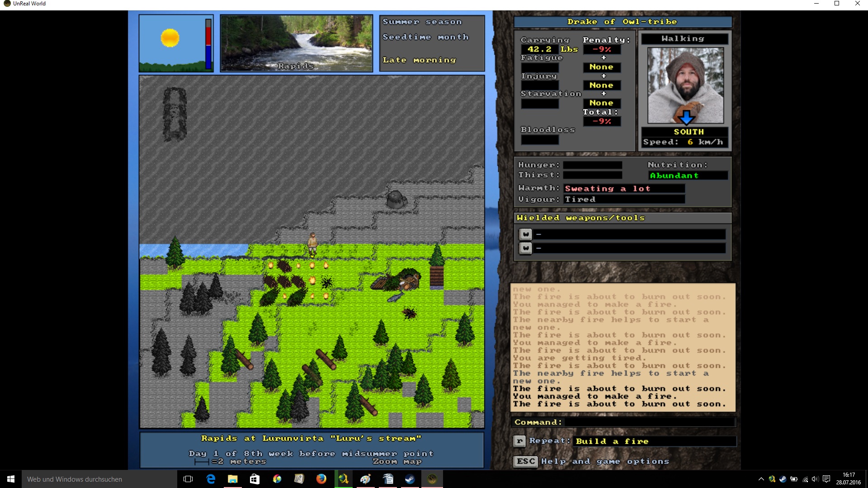Click the ESC key icon for help
868x488 pixels.
[x=526, y=461]
